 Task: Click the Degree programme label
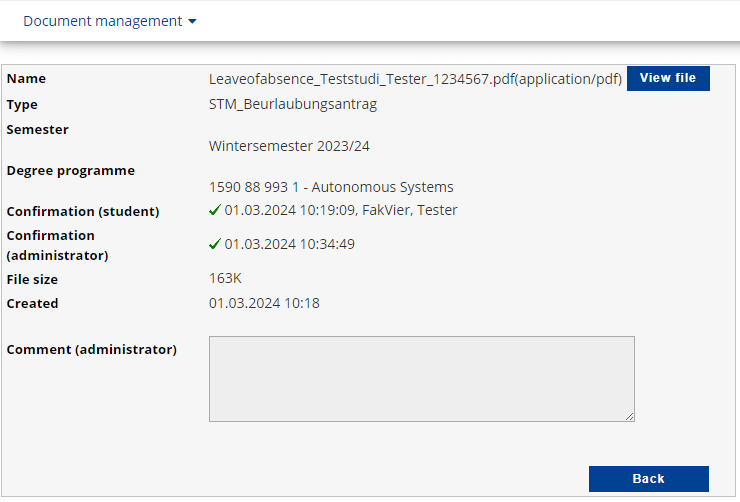(71, 171)
